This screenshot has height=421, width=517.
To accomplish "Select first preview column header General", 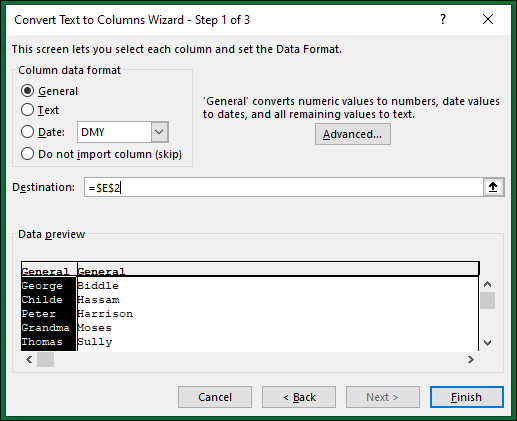I will click(x=49, y=271).
